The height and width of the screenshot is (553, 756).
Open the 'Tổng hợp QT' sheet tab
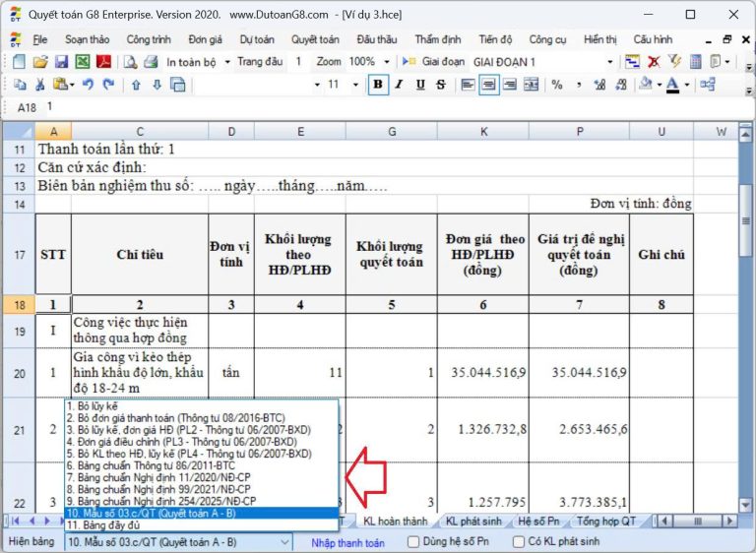point(605,521)
